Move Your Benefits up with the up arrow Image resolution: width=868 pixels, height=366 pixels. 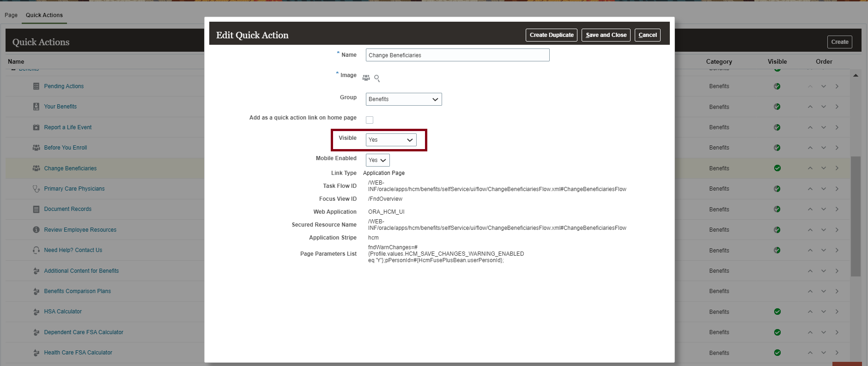tap(810, 107)
